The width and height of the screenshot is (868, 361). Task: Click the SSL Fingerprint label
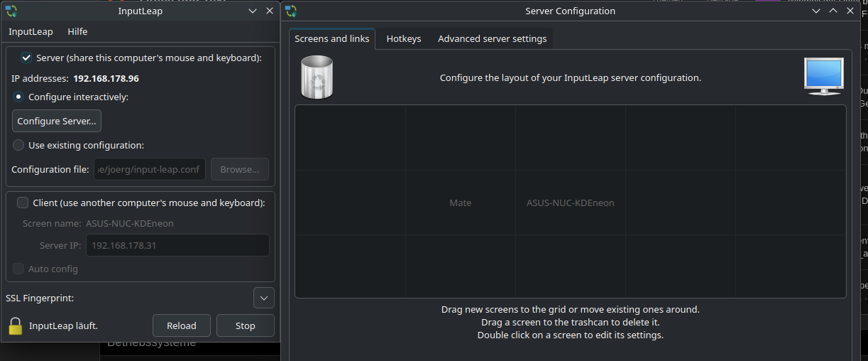click(40, 298)
